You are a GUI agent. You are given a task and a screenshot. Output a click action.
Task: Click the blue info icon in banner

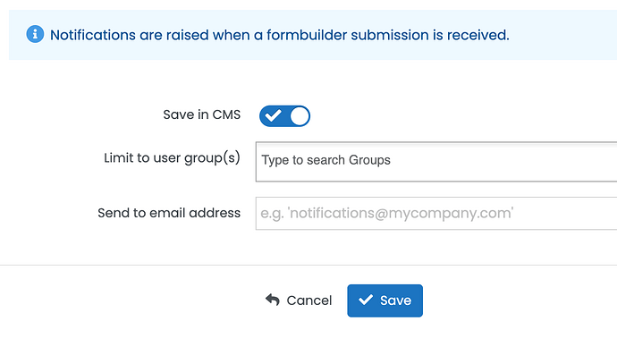coord(35,34)
